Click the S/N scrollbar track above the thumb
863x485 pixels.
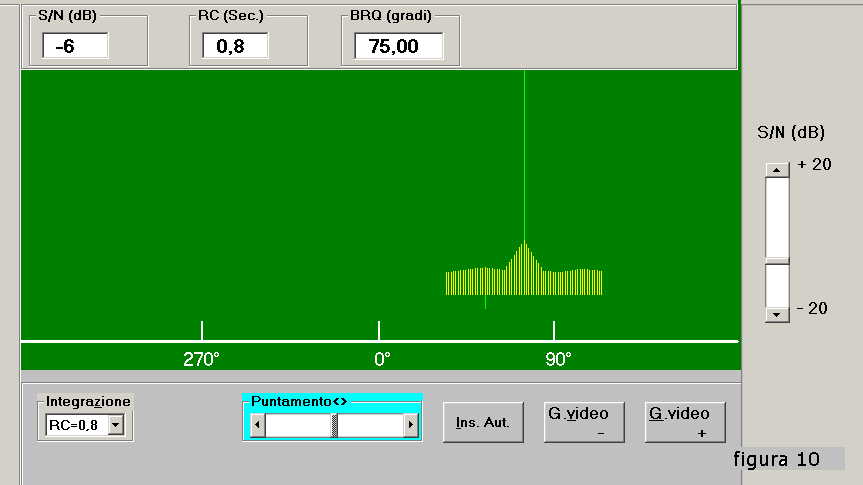tap(777, 215)
